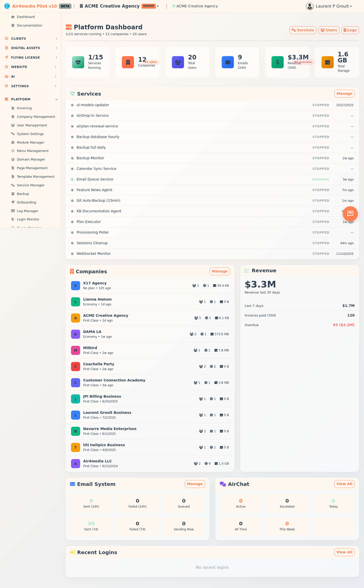Click the Services Running heartbeat icon
This screenshot has width=364, height=588.
pos(78,62)
